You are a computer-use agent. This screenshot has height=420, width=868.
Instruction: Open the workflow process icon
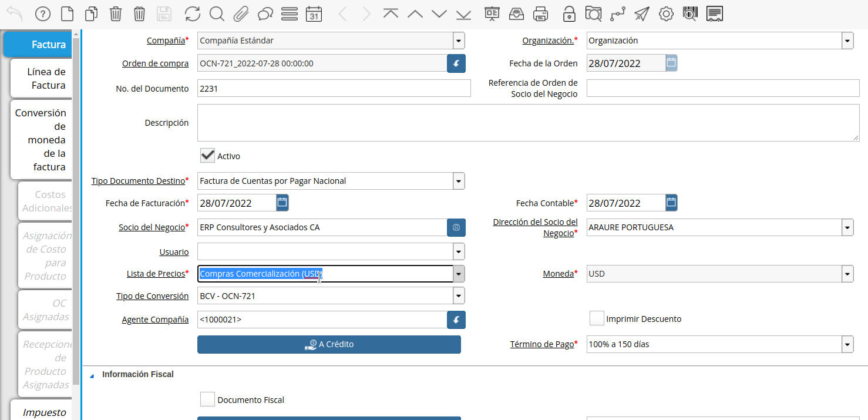[x=617, y=14]
